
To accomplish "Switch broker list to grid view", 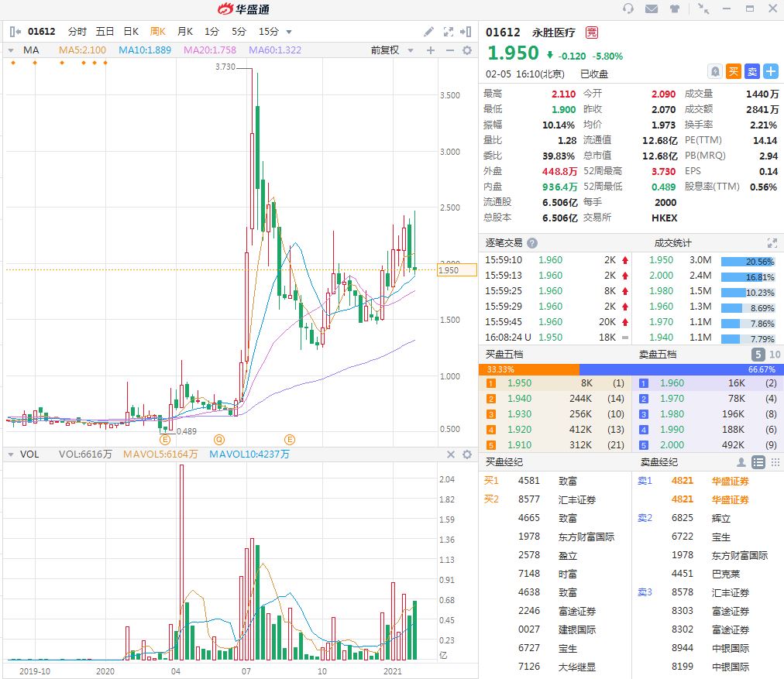I will 775,462.
